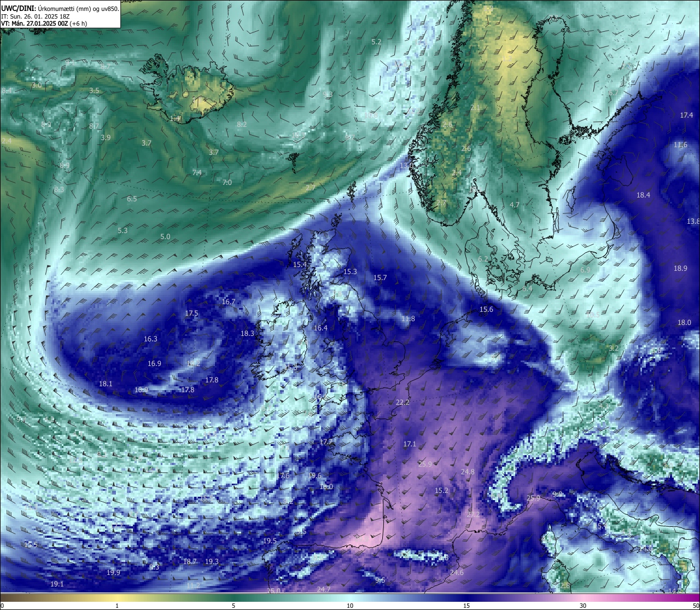Click the 18.7 value on the map
The width and height of the screenshot is (700, 610).
(x=190, y=561)
